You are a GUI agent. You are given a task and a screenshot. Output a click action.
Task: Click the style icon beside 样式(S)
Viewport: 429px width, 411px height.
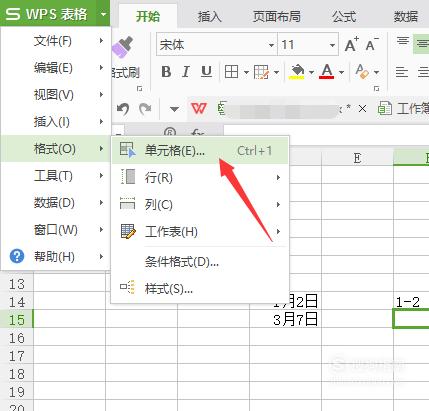click(x=127, y=287)
